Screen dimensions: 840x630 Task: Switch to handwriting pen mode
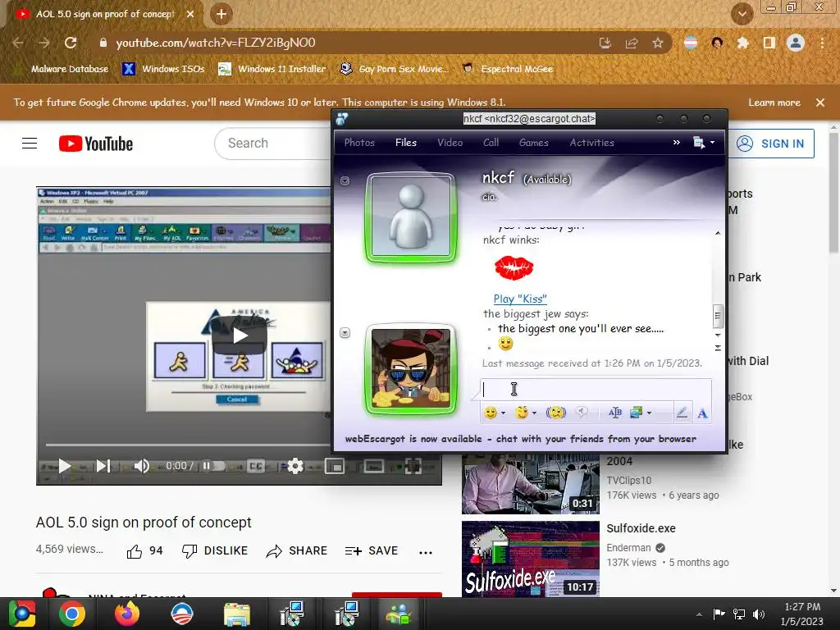tap(682, 413)
